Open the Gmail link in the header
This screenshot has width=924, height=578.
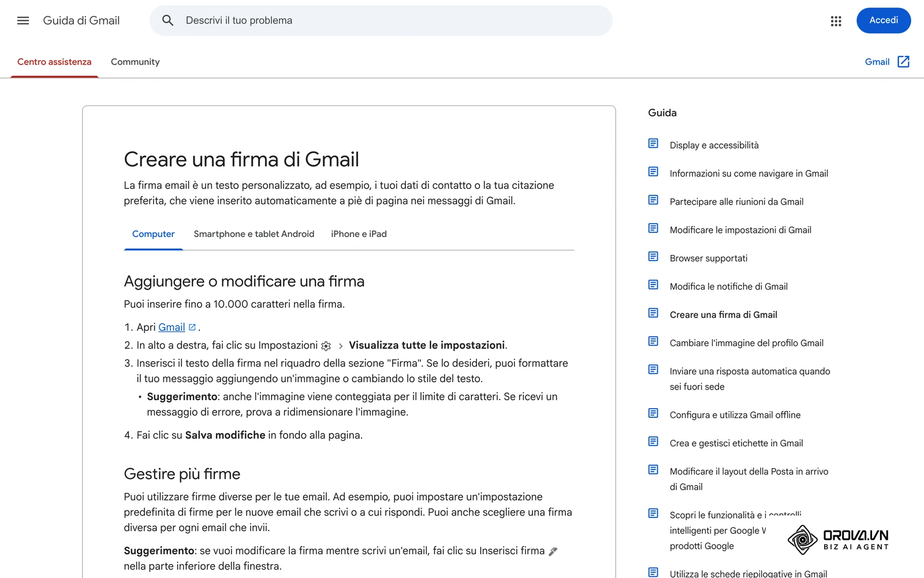(x=877, y=62)
